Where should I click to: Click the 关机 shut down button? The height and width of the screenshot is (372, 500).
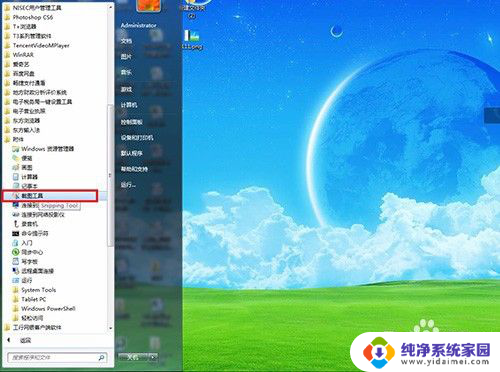tap(133, 357)
